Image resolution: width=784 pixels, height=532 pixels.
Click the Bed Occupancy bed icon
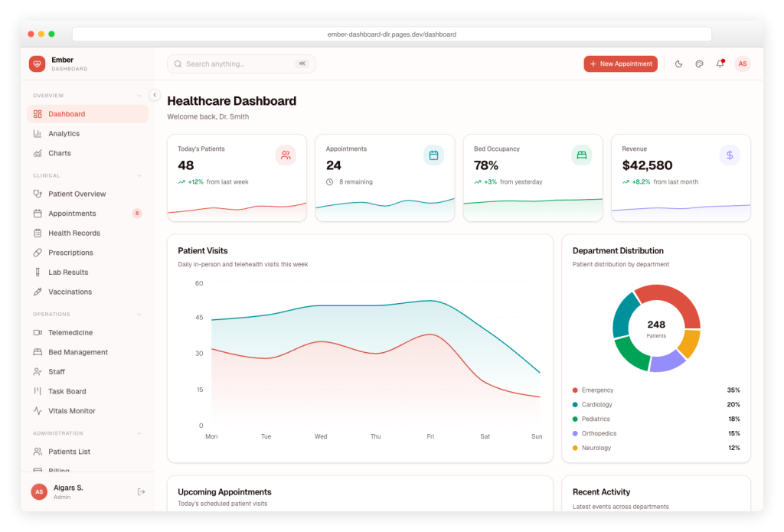(x=582, y=155)
